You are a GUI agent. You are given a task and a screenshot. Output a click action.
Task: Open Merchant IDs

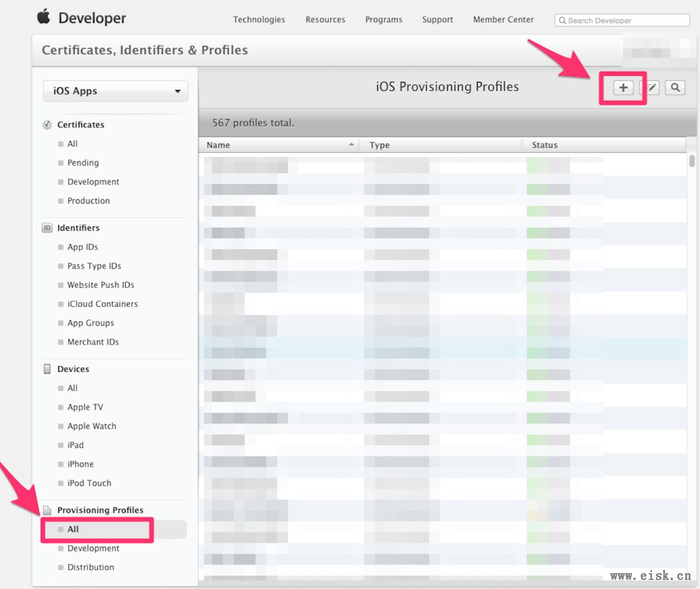pyautogui.click(x=93, y=342)
